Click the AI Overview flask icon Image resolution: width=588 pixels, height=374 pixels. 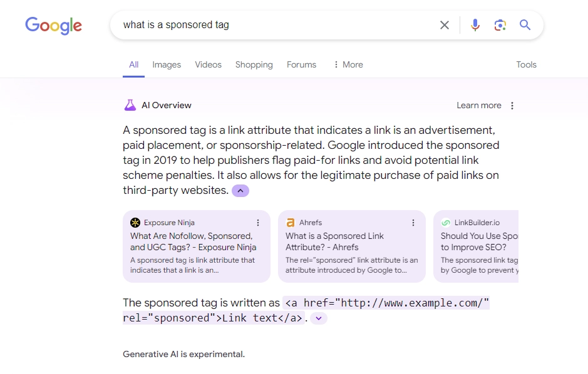coord(130,105)
